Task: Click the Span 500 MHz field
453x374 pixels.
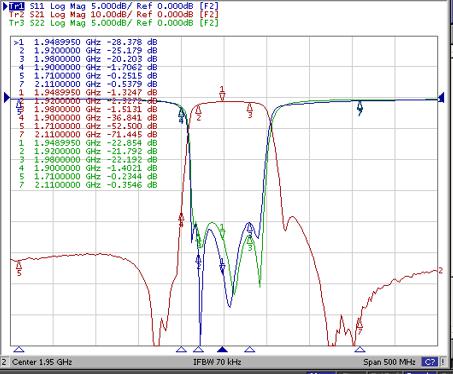Action: click(389, 362)
